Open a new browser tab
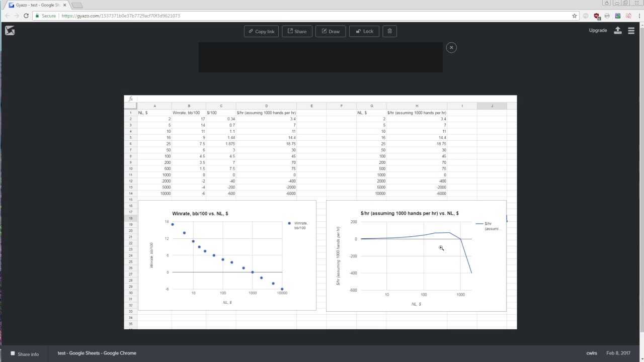 (x=76, y=5)
